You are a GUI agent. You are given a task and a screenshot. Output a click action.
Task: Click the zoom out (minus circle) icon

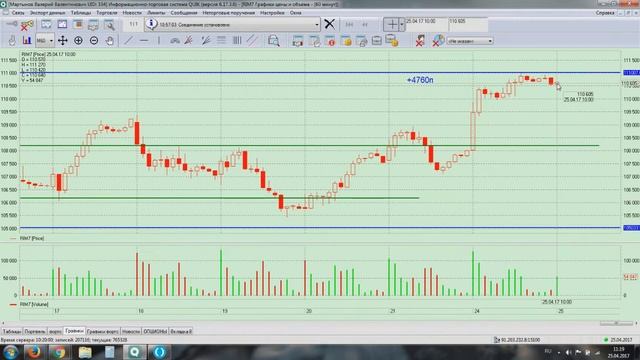click(94, 40)
